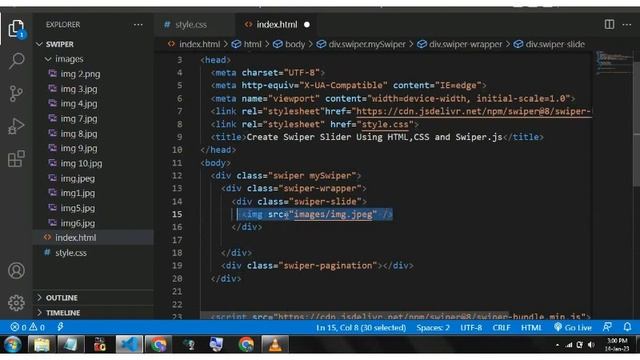Open img1.jpg file
This screenshot has width=640, height=360.
78,193
